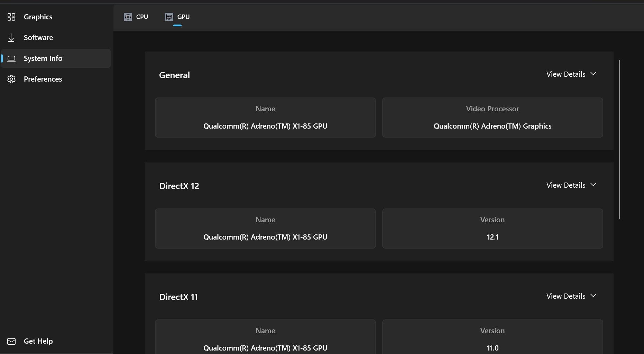This screenshot has width=644, height=354.
Task: Open the Software page from the sidebar
Action: tap(38, 37)
